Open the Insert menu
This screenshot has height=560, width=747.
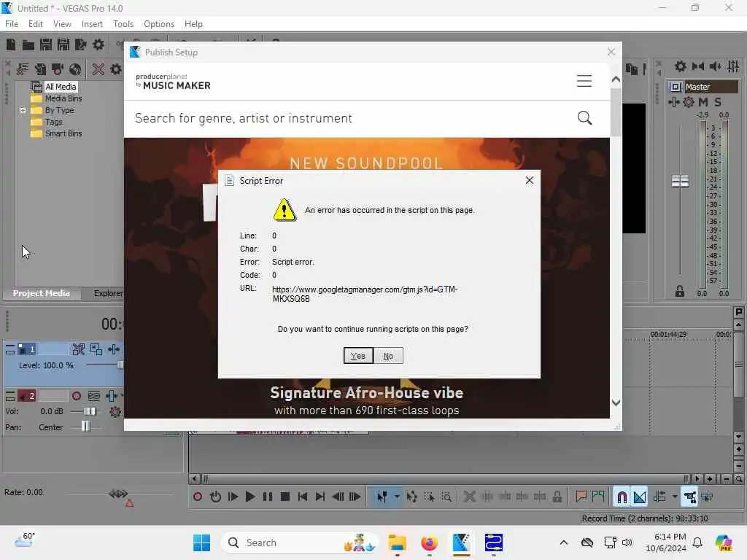point(92,24)
